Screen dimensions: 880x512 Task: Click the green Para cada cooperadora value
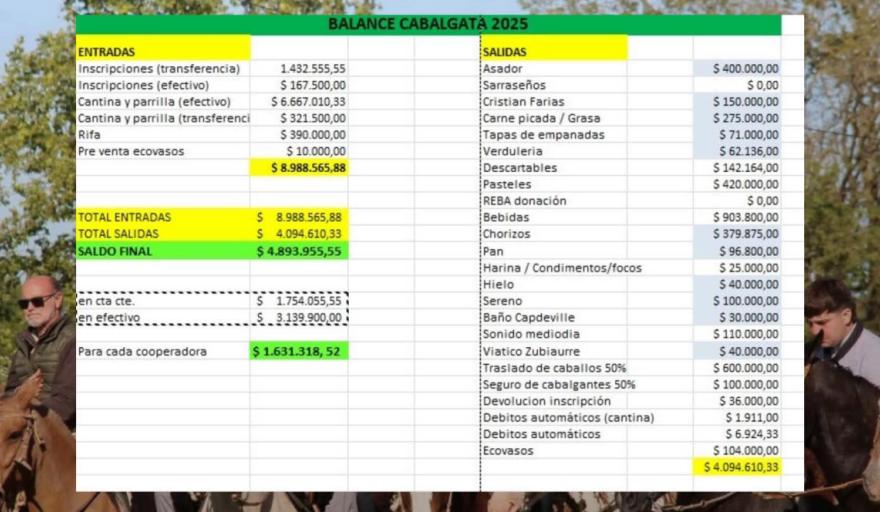[299, 352]
